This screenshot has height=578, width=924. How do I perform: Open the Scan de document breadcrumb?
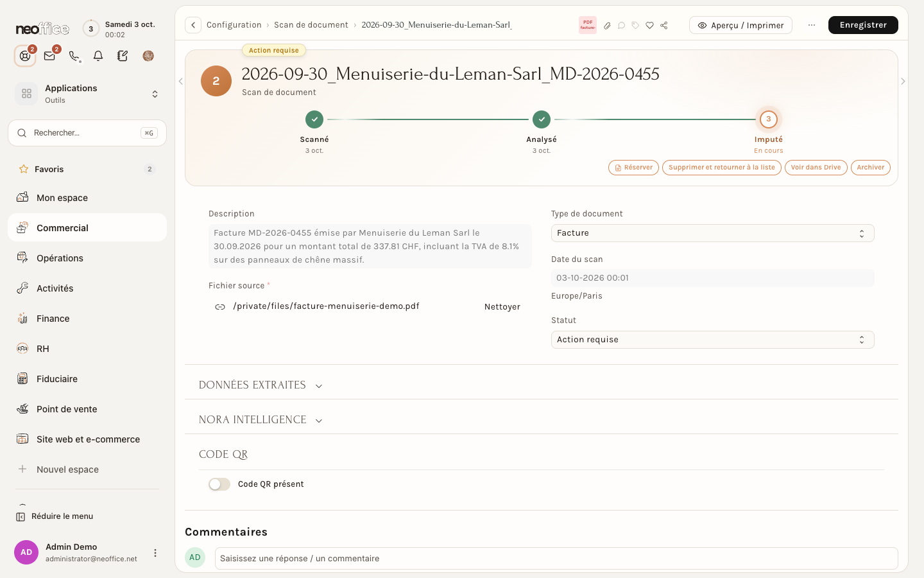[311, 25]
